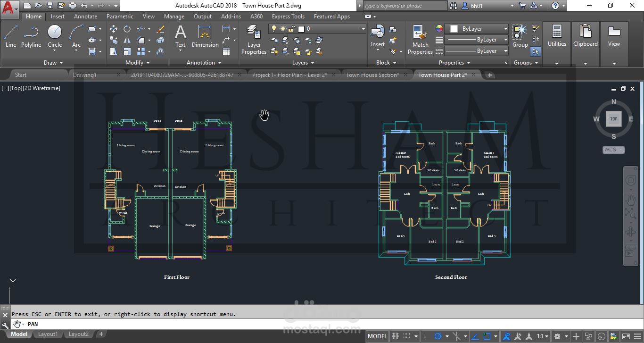Screen dimensions: 644x343
Task: Toggle Ortho mode in status bar
Action: click(x=426, y=336)
